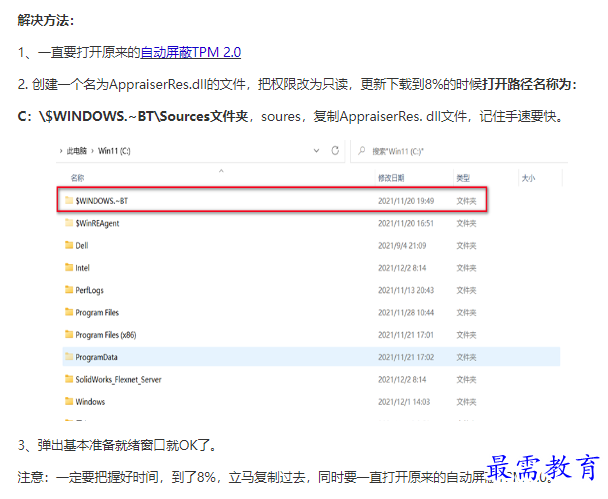Click date 2021/11/21 17:01 of Program Files (x86)
The width and height of the screenshot is (608, 499).
(406, 335)
